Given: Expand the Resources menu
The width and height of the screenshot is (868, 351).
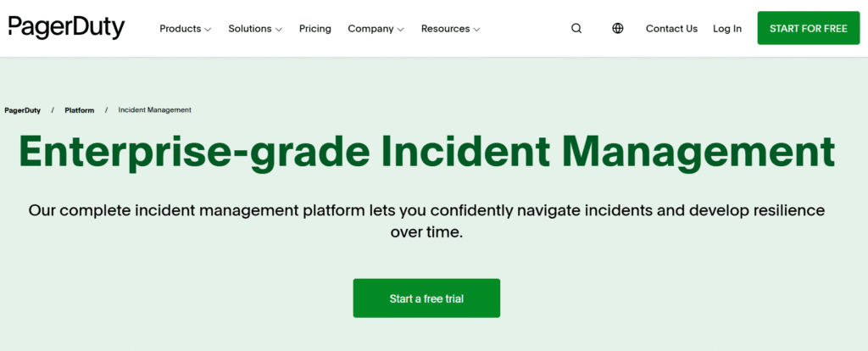Looking at the screenshot, I should [x=451, y=29].
